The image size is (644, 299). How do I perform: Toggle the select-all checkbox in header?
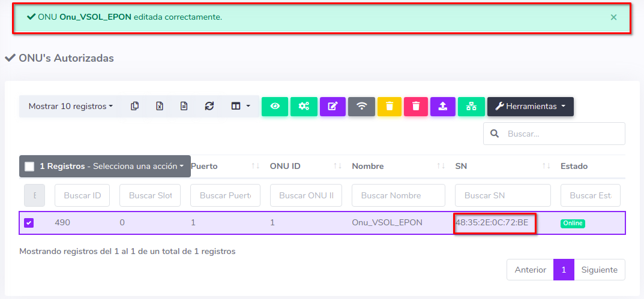[x=29, y=166]
